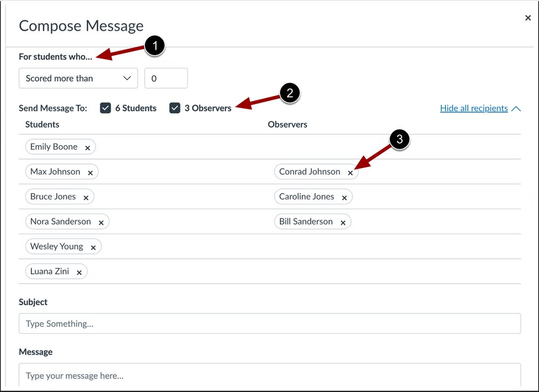
Task: Uncheck the 3 Observers checkbox
Action: pos(175,108)
